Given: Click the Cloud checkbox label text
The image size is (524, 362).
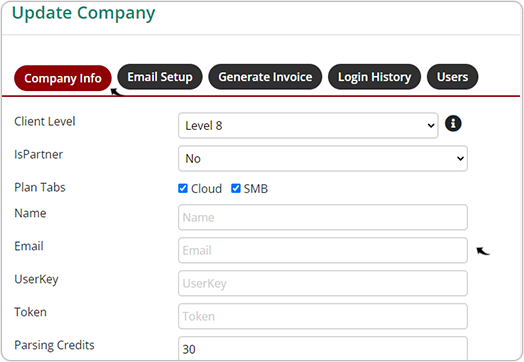Looking at the screenshot, I should [x=206, y=189].
